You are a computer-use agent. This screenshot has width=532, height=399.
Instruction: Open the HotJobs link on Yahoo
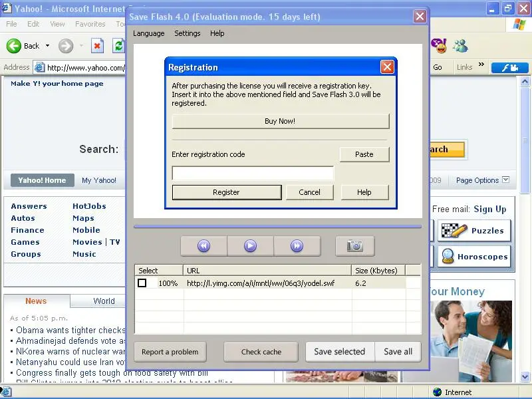pyautogui.click(x=89, y=206)
